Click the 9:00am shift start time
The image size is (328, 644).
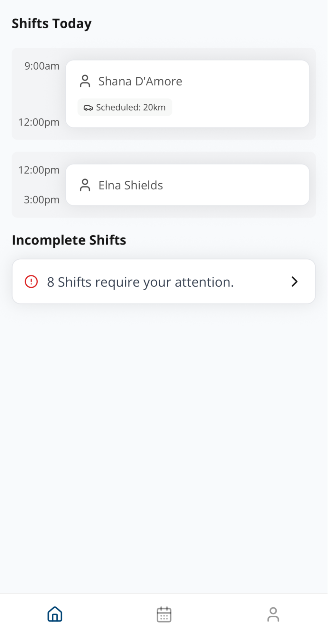[x=42, y=66]
